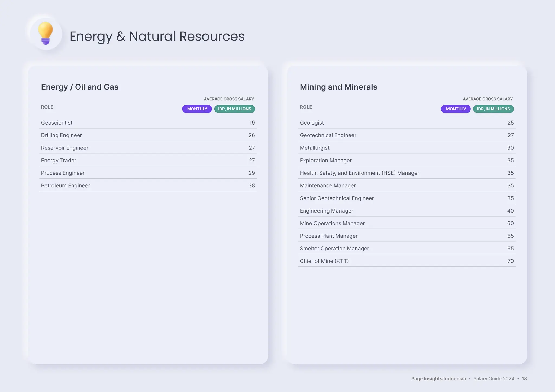Click page number 18 in the footer
555x392 pixels.
tap(524, 379)
